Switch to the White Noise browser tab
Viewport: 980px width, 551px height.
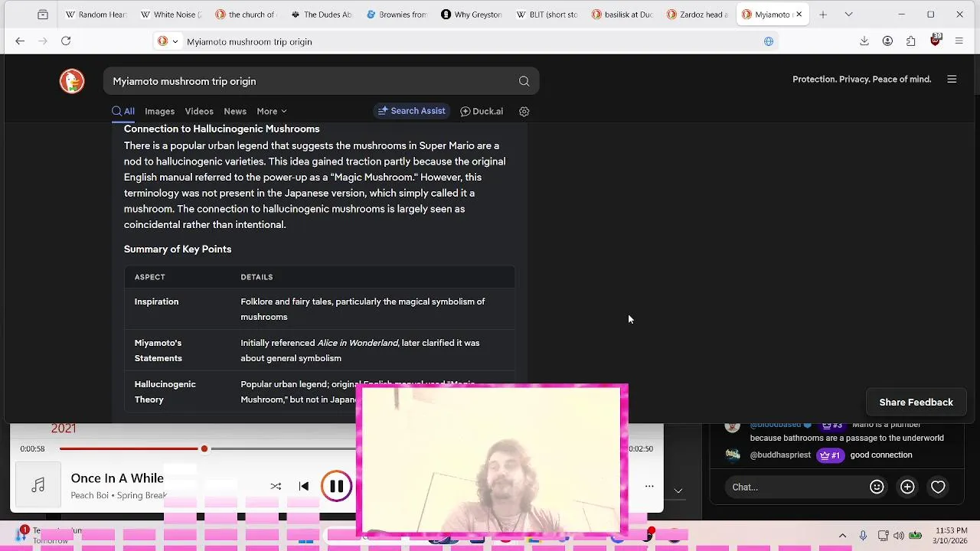pyautogui.click(x=171, y=15)
